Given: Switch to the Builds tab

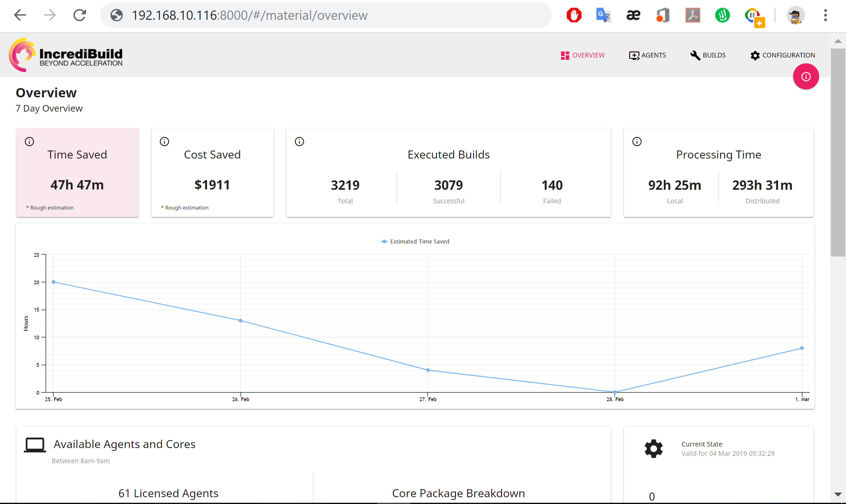Looking at the screenshot, I should (708, 55).
